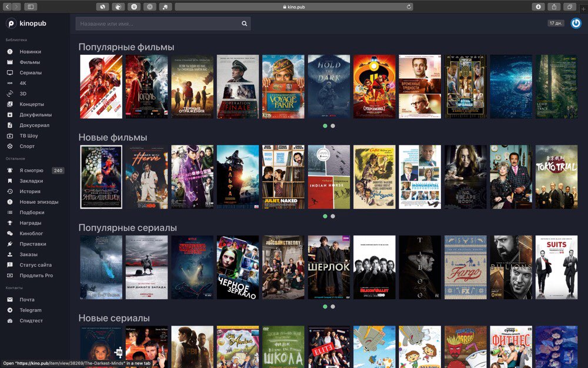The height and width of the screenshot is (368, 588).
Task: Click the Докуфильмы icon
Action: (x=10, y=115)
